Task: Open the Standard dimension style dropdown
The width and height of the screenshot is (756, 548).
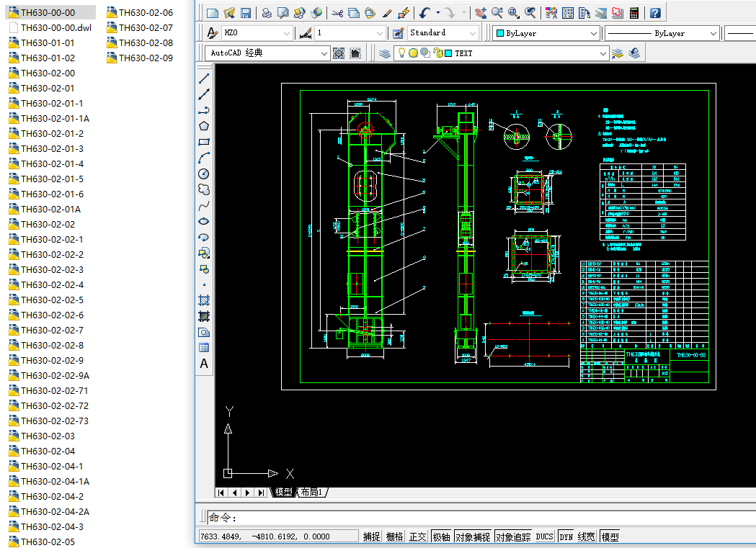Action: tap(473, 33)
